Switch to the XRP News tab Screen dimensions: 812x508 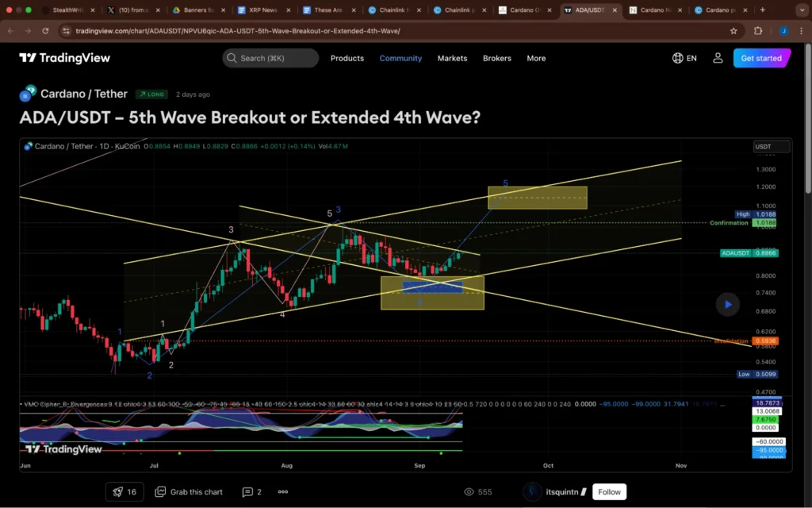(264, 10)
